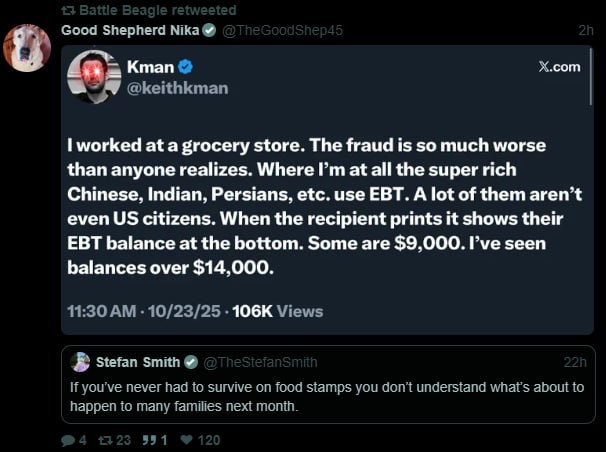Click Good Shepherd Nika's verified badge
Screen dimensions: 606x452
coord(209,30)
